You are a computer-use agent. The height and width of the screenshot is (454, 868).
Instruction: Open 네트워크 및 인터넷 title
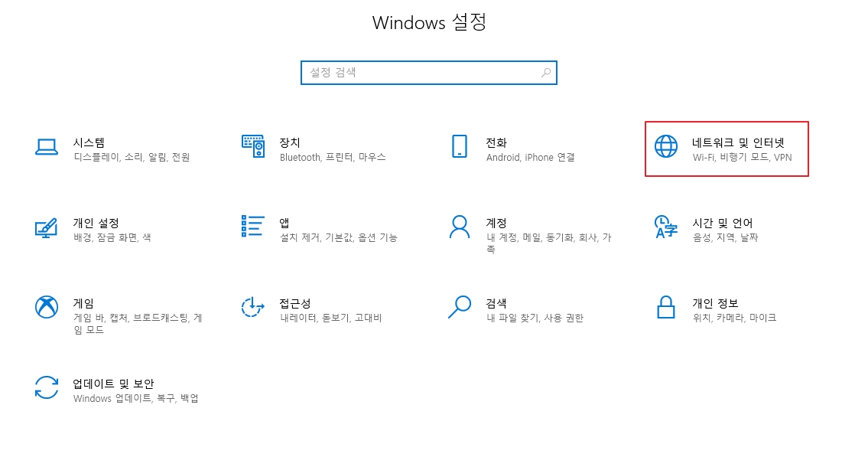(x=739, y=142)
